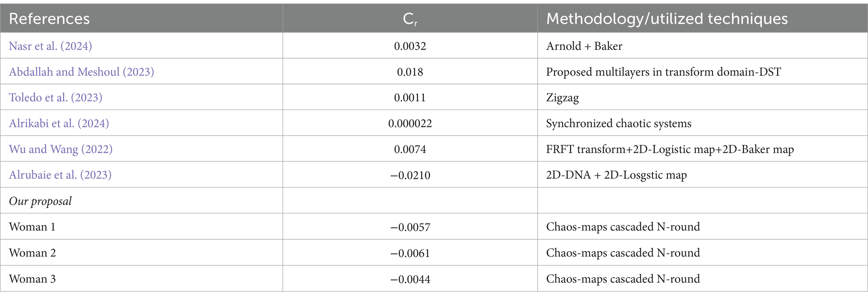This screenshot has height=299, width=868.
Task: Click the Woman 1 row label
Action: (32, 227)
